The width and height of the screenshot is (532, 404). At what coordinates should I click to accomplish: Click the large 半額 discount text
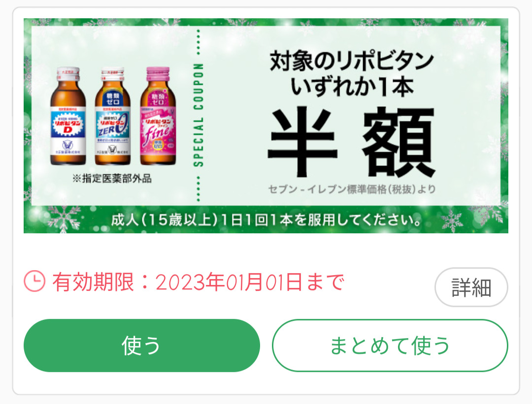pos(352,142)
